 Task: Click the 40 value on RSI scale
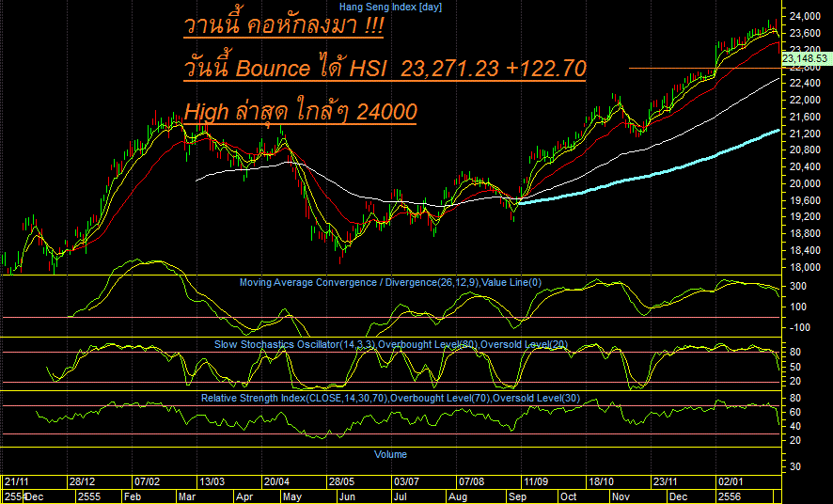[795, 427]
